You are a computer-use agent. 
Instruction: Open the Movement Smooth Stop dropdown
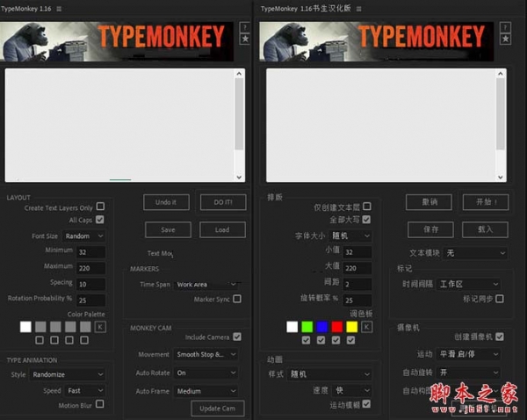(206, 354)
